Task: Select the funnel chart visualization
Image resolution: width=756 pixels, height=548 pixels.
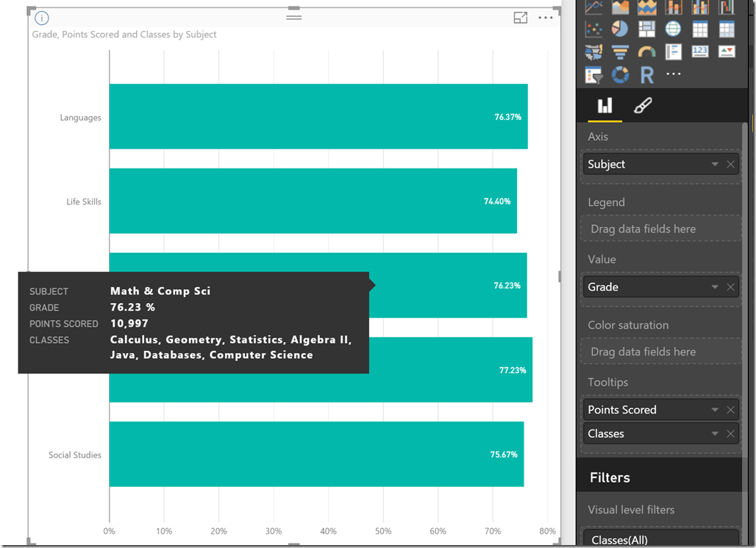Action: point(620,51)
